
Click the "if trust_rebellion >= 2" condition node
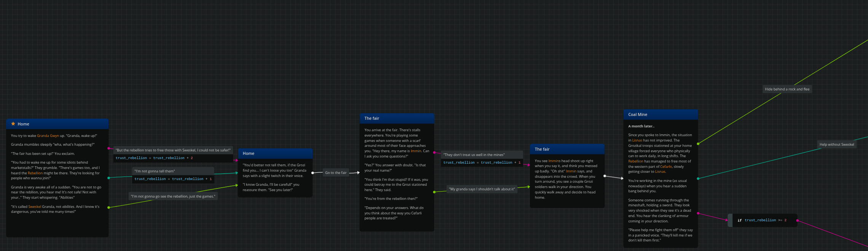pyautogui.click(x=764, y=220)
